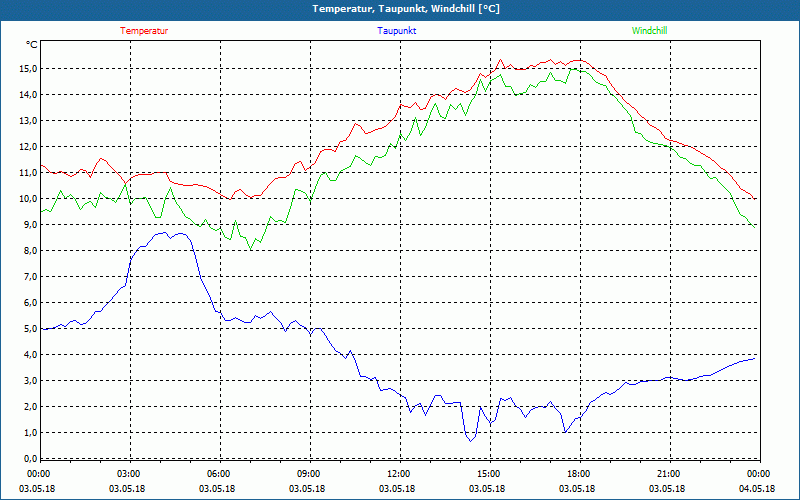Click the 1,0 y-axis value
The image size is (800, 500).
pyautogui.click(x=30, y=433)
